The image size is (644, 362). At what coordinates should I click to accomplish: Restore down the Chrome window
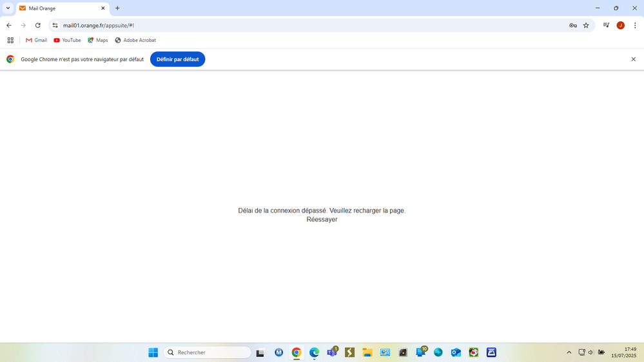pyautogui.click(x=616, y=8)
